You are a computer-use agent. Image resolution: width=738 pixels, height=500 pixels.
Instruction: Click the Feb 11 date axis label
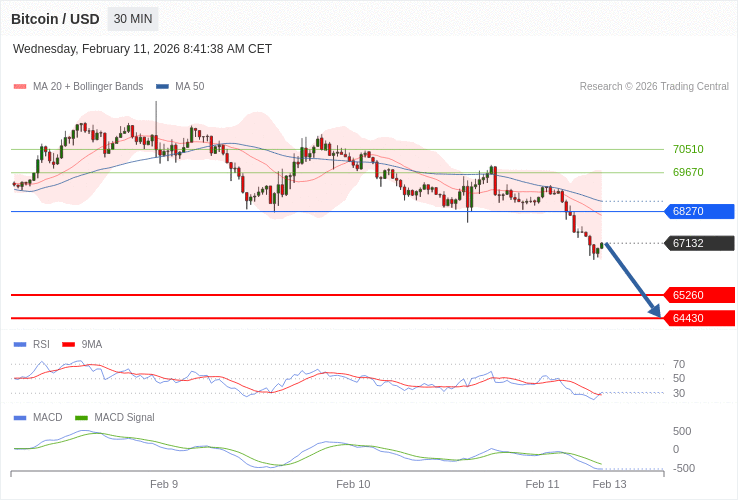pos(542,484)
